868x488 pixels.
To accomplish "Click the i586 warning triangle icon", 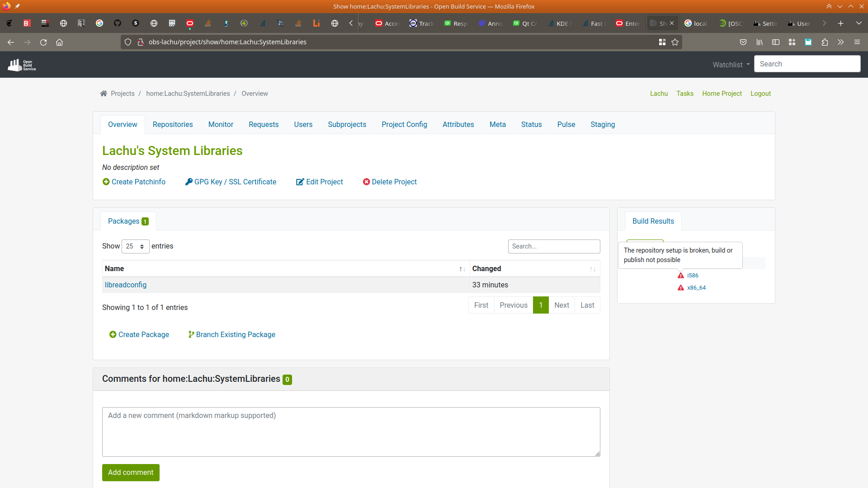I will click(680, 276).
